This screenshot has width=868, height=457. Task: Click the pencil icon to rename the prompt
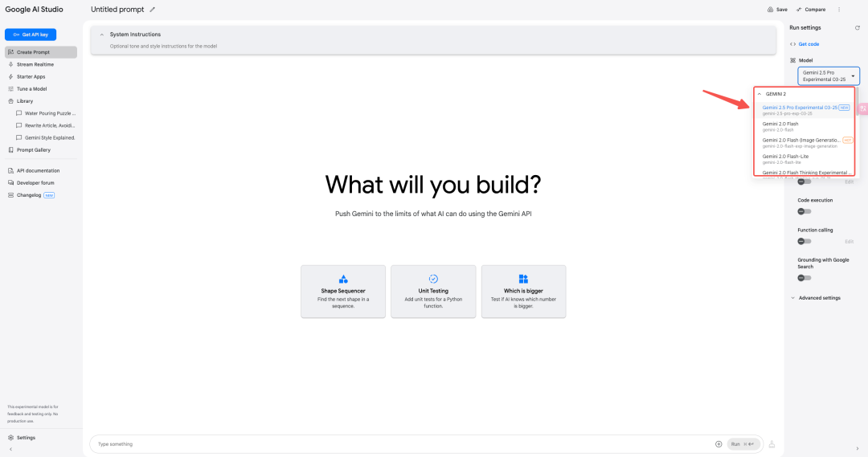[x=153, y=10]
